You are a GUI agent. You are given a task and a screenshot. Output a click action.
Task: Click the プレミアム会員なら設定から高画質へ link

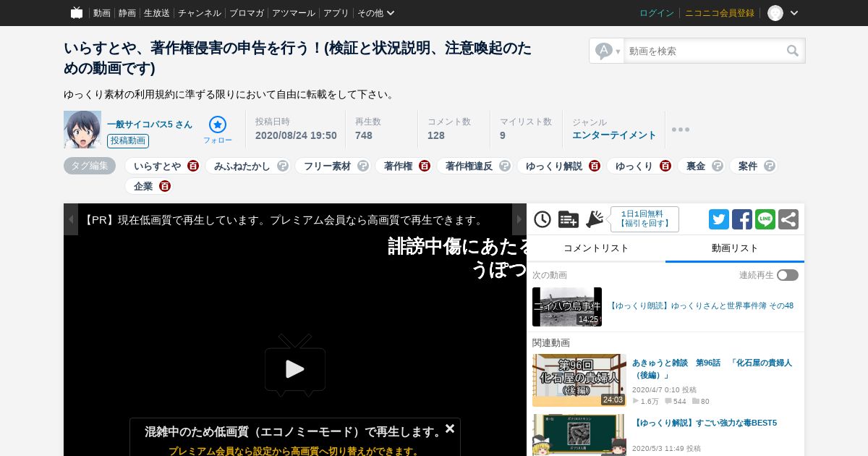click(294, 451)
